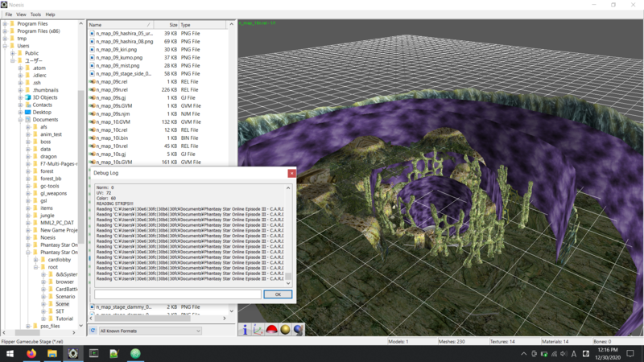Image resolution: width=644 pixels, height=362 pixels.
Task: Show hidden system tray icons
Action: [524, 353]
